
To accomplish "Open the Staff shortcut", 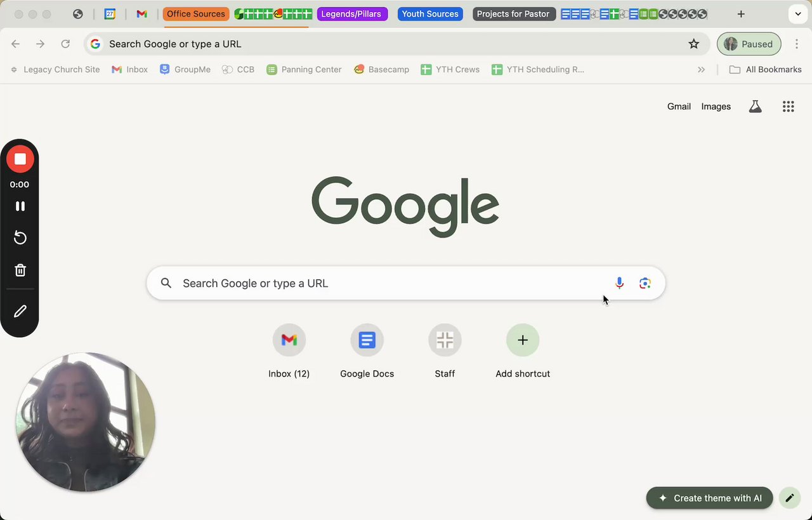I will [x=445, y=351].
